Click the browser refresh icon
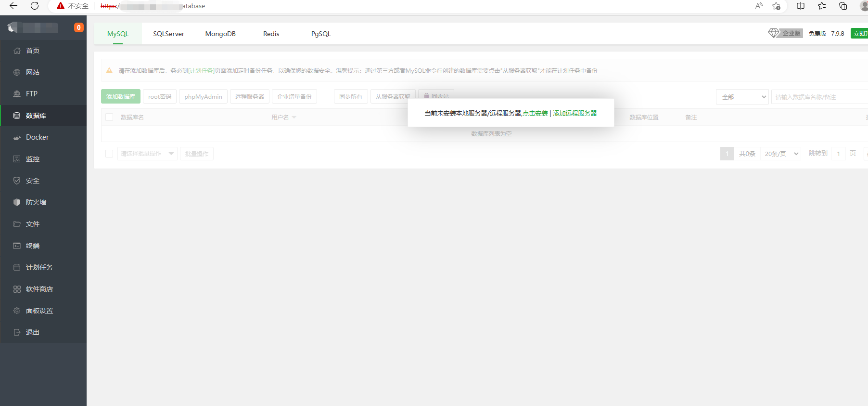This screenshot has width=868, height=406. [x=35, y=6]
